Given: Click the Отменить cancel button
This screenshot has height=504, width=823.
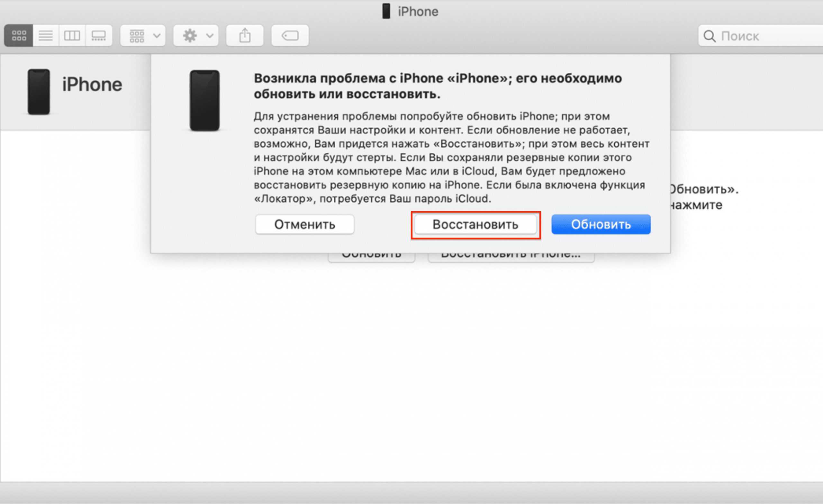Looking at the screenshot, I should (304, 224).
